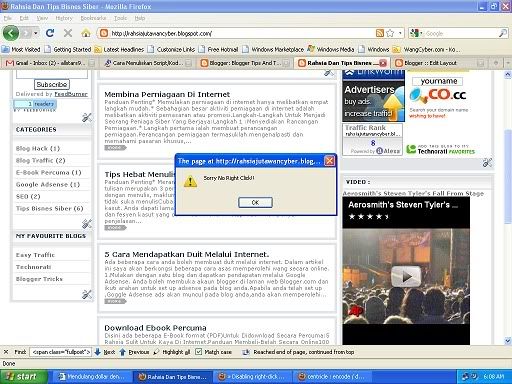Viewport: 512px width, 384px height.
Task: Open the address bar dropdown arrow
Action: pyautogui.click(x=400, y=33)
